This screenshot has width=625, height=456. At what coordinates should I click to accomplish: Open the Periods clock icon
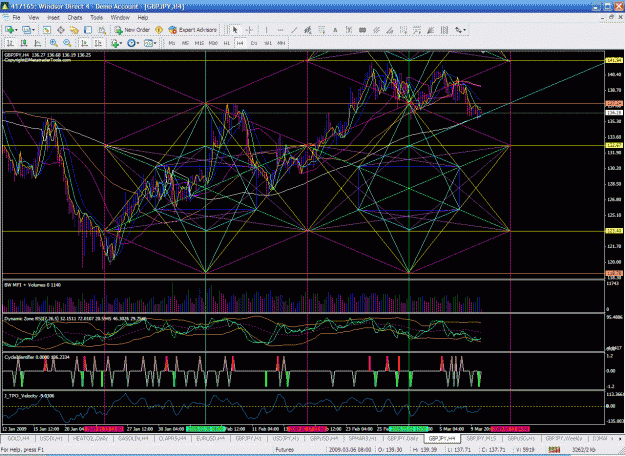pos(131,43)
